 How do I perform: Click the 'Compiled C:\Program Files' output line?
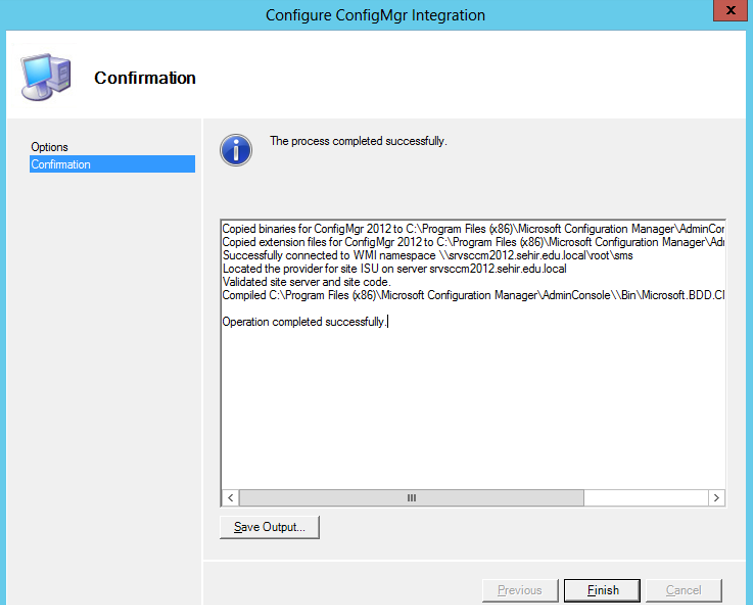click(x=473, y=295)
